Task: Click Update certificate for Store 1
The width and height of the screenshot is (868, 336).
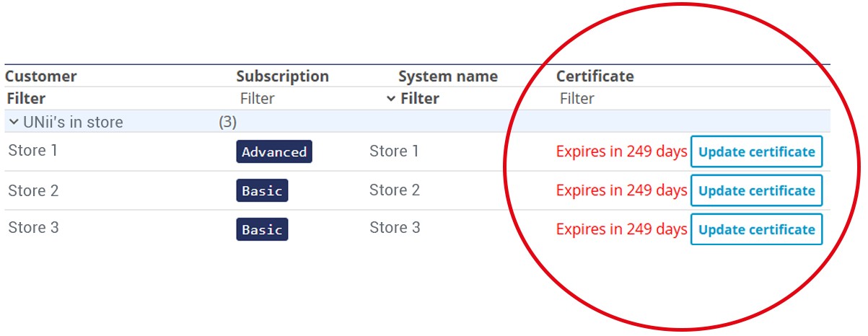Action: pyautogui.click(x=756, y=152)
